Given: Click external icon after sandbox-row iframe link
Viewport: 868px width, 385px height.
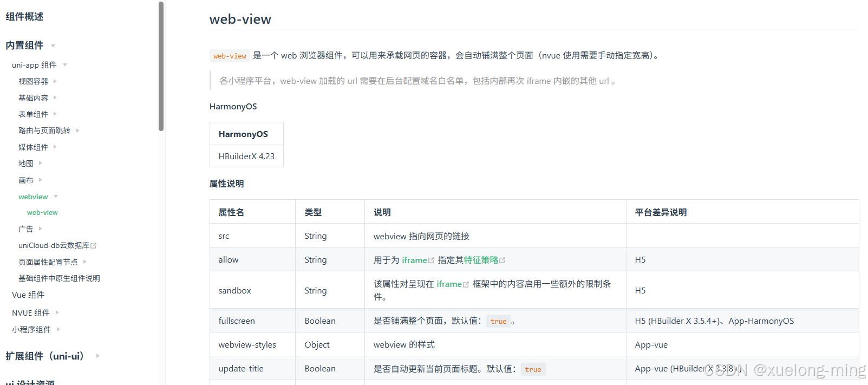Looking at the screenshot, I should point(466,284).
